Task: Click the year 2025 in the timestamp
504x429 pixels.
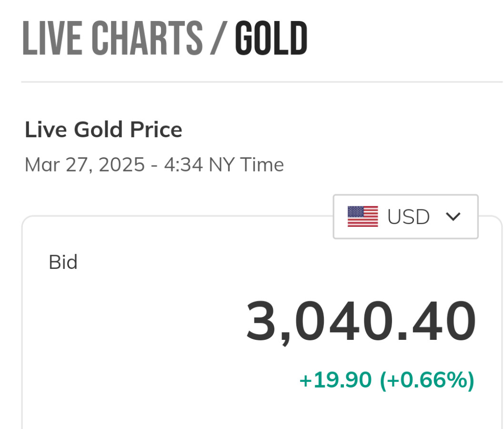Action: click(121, 165)
